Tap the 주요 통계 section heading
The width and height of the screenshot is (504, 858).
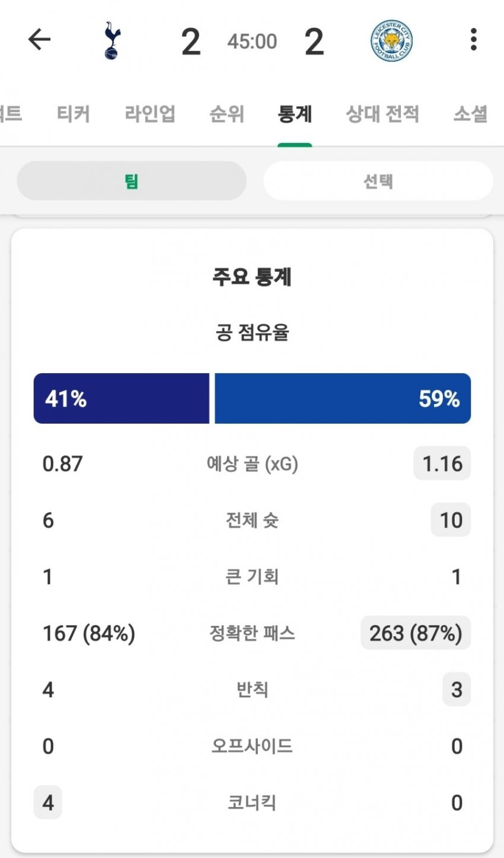pos(252,277)
